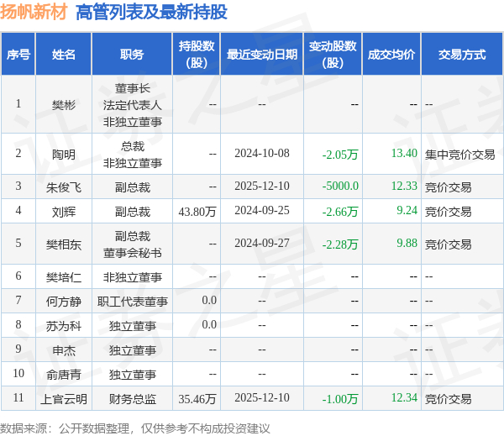Click the average price 13.40

[x=404, y=154]
